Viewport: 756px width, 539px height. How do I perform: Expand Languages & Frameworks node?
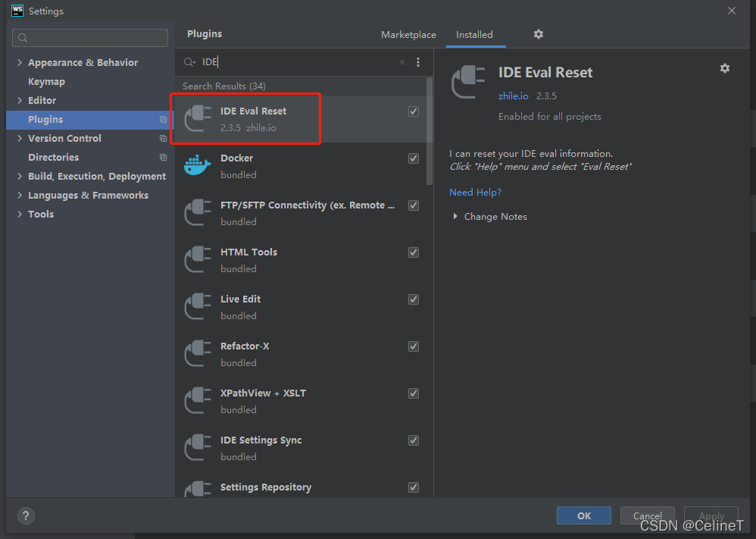[20, 195]
